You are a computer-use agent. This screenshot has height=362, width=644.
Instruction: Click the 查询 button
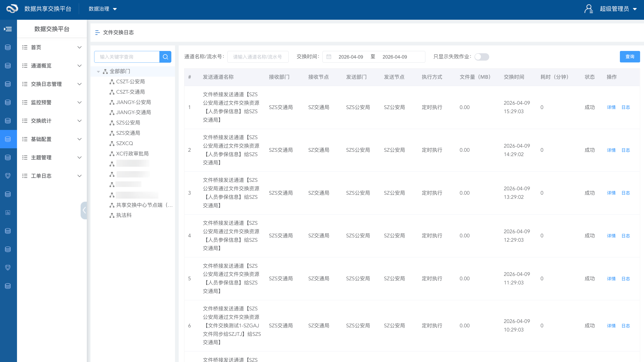[630, 57]
